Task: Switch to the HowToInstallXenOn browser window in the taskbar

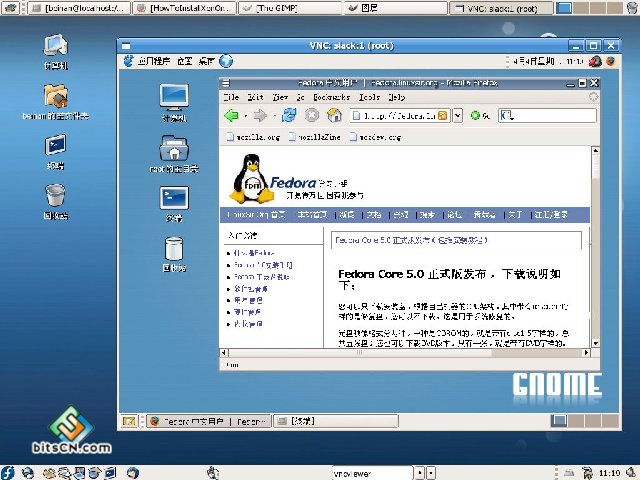Action: tap(184, 8)
